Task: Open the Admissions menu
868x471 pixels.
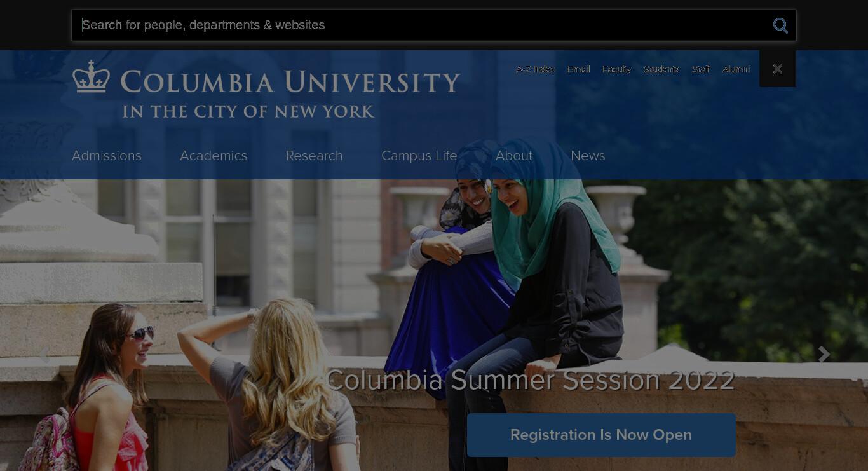Action: pyautogui.click(x=107, y=156)
